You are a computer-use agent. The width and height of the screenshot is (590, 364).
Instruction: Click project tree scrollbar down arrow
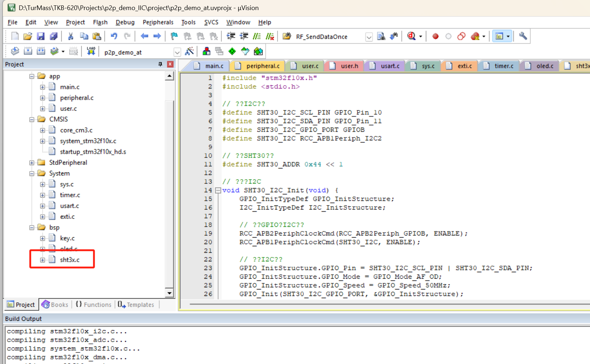pyautogui.click(x=170, y=293)
